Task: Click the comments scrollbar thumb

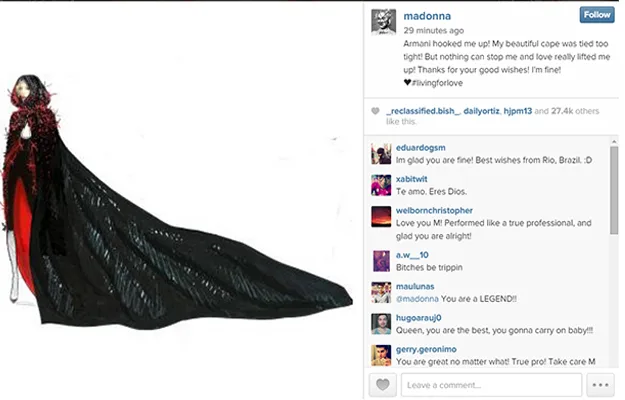Action: pyautogui.click(x=614, y=190)
